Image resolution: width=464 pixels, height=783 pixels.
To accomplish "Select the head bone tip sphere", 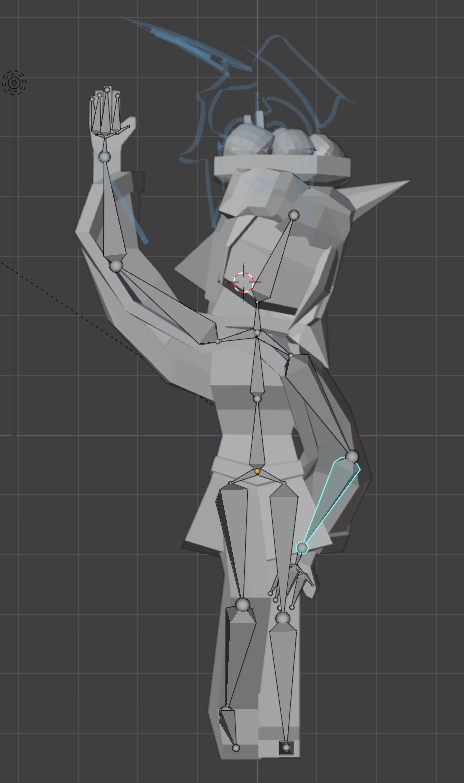I will [294, 215].
